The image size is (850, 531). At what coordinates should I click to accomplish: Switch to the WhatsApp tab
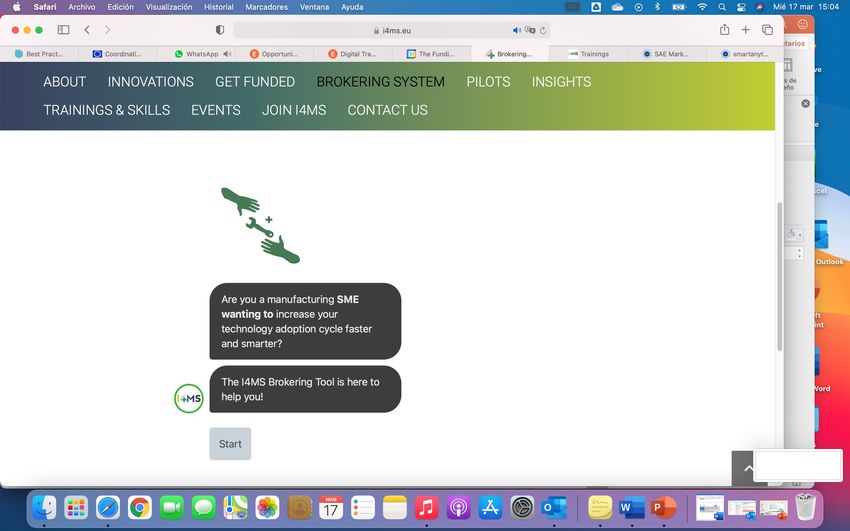coord(196,54)
